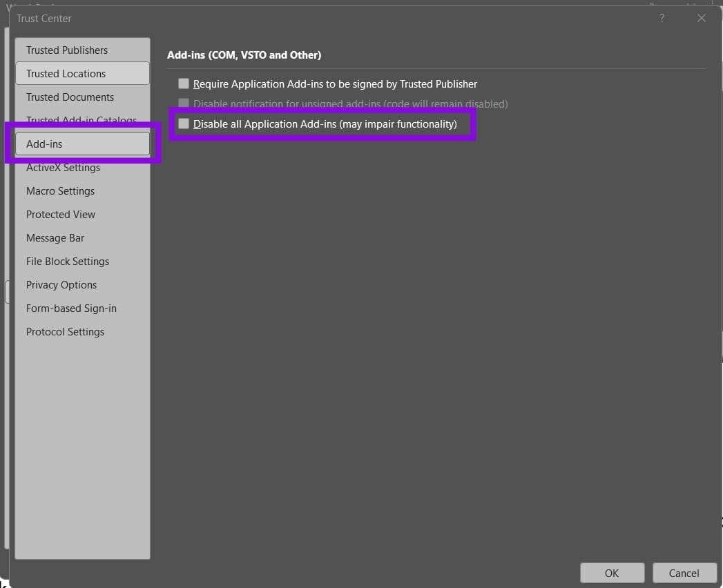Go to Trusted Documents settings
723x588 pixels.
tap(82, 97)
